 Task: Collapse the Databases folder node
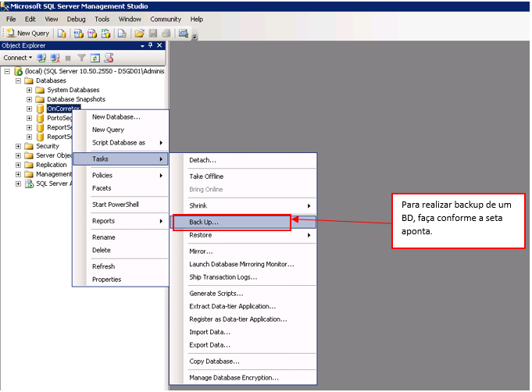point(18,80)
